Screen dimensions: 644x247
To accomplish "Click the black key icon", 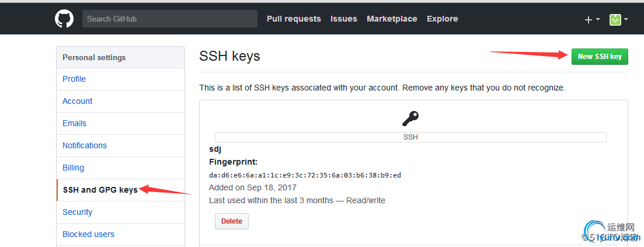I will [x=410, y=119].
